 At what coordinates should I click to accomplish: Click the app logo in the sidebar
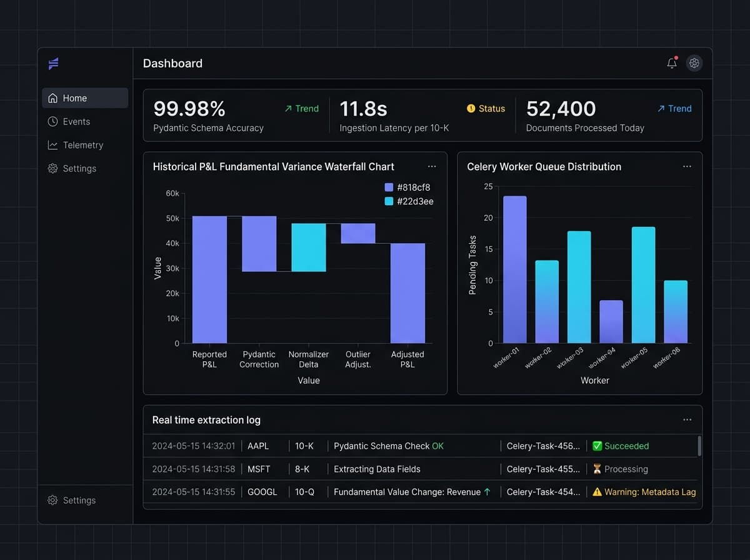(x=53, y=63)
